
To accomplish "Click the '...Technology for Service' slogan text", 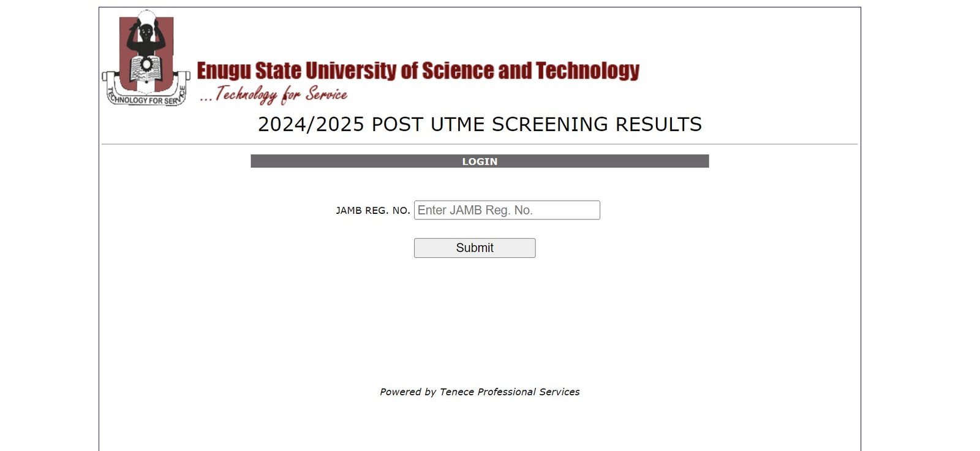I will pos(274,93).
